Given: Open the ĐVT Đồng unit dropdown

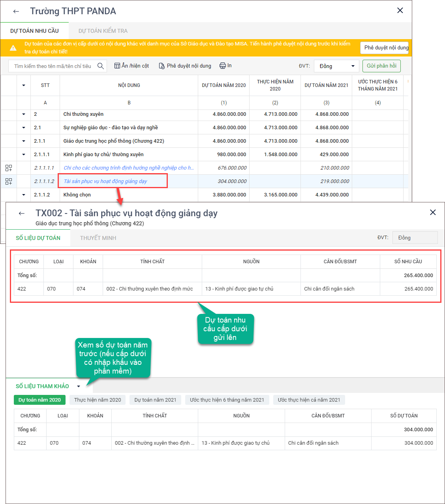Looking at the screenshot, I should click(x=336, y=66).
